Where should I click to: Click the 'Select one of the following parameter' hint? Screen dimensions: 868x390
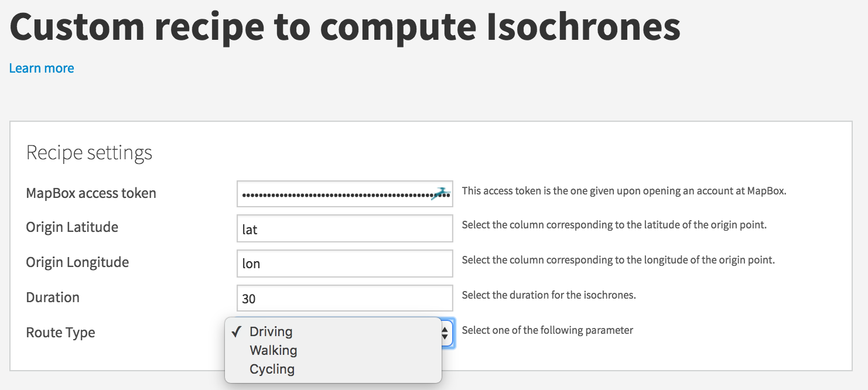coord(548,330)
